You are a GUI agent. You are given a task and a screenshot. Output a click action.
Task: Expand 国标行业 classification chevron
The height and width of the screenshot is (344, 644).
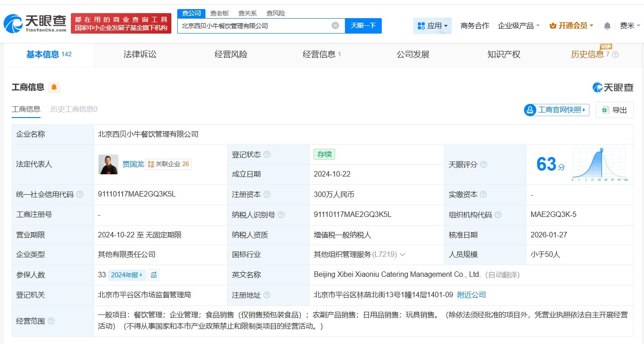point(402,255)
